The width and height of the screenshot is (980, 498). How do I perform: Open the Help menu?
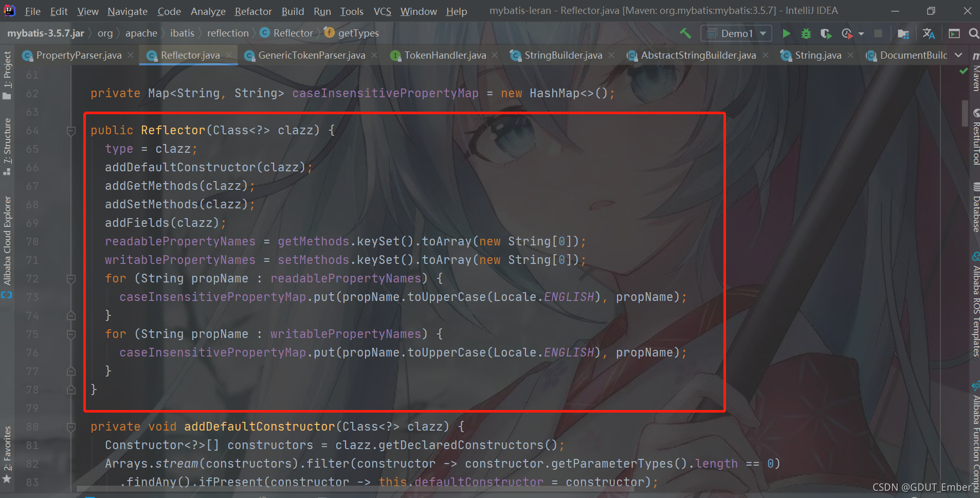click(x=456, y=11)
